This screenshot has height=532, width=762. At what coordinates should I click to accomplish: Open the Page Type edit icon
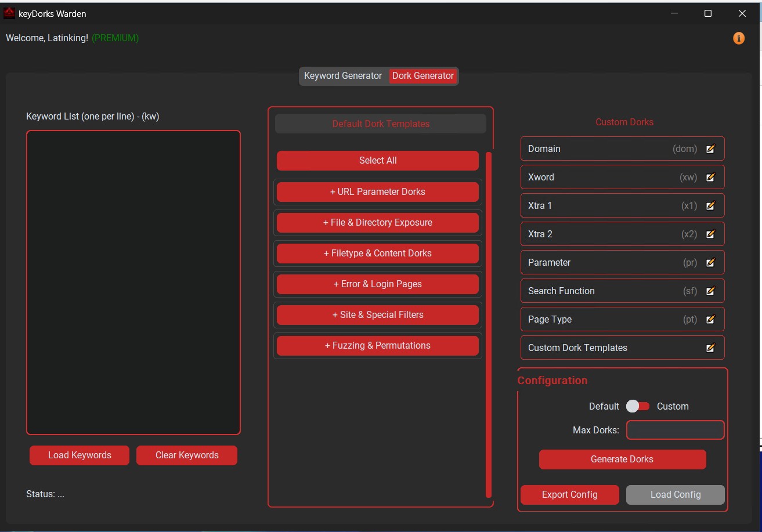(x=710, y=320)
